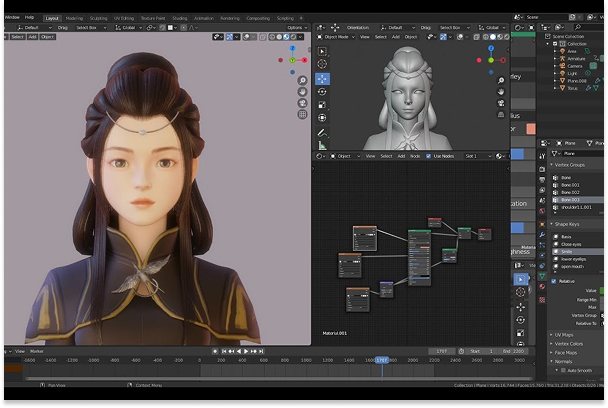
Task: Expand the UV Maps panel
Action: pyautogui.click(x=562, y=334)
